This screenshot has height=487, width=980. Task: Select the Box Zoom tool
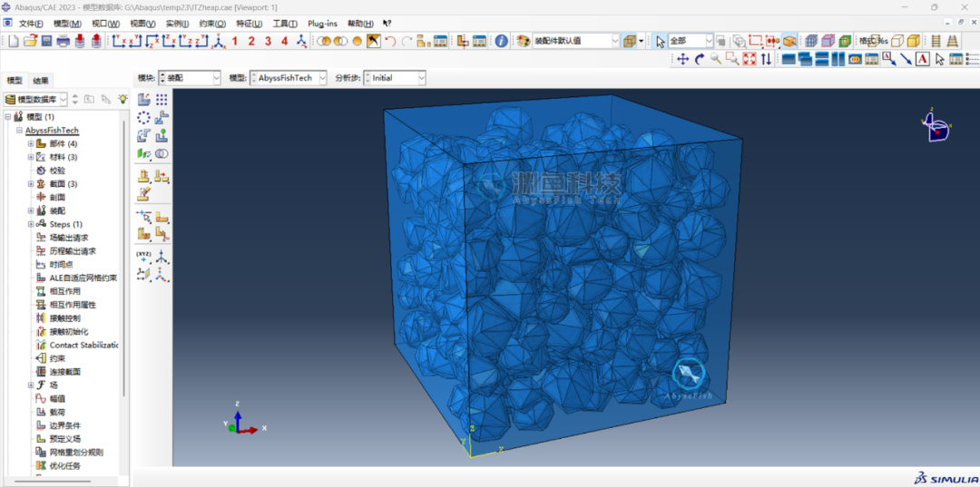(x=732, y=59)
